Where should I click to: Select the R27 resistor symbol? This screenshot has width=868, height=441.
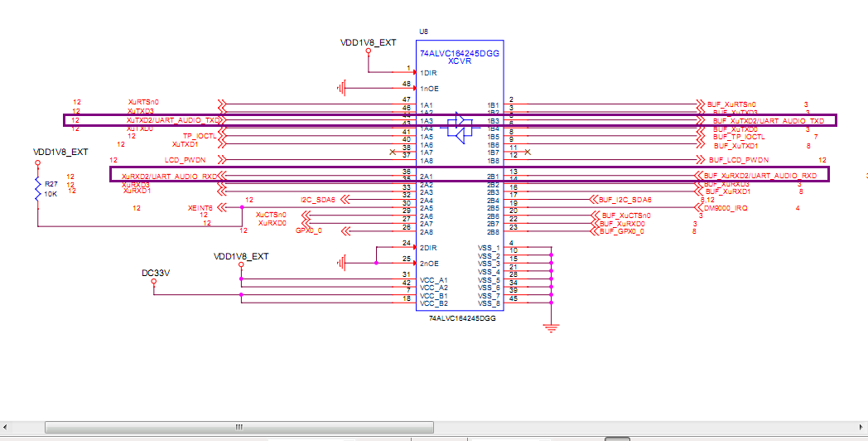point(37,190)
